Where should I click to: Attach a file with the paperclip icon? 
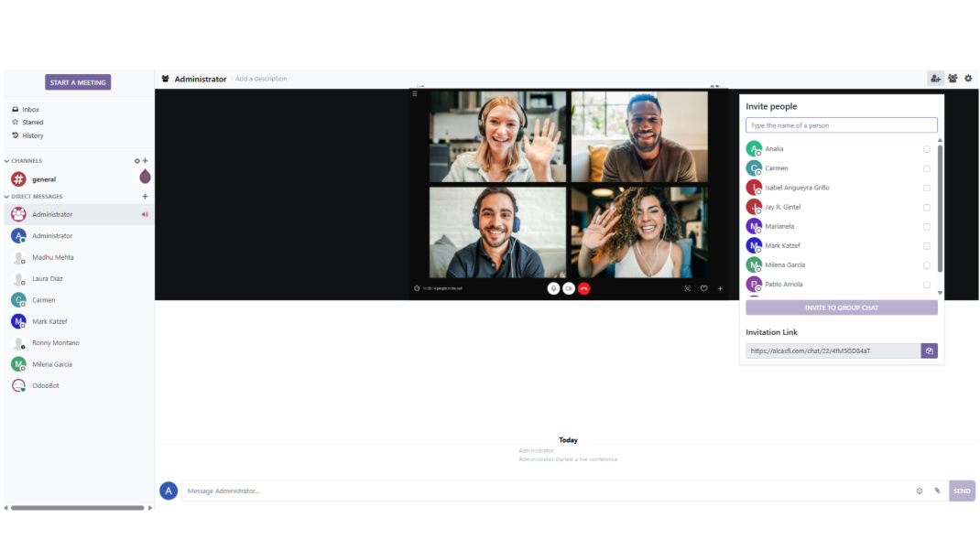pos(937,491)
